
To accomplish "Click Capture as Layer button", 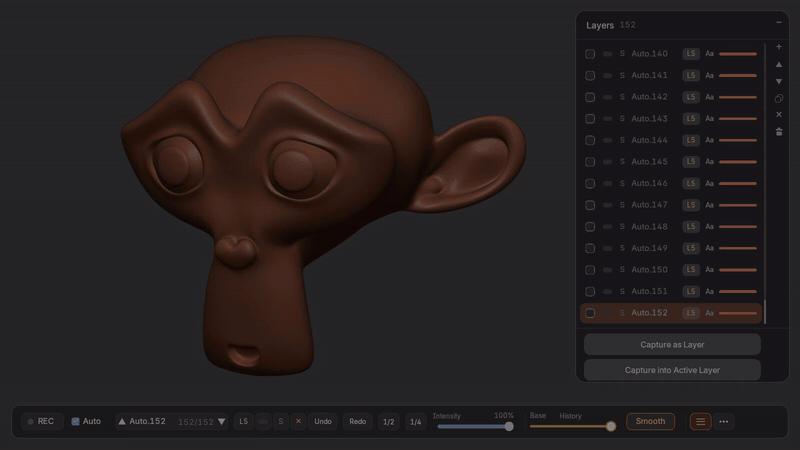I will point(672,345).
